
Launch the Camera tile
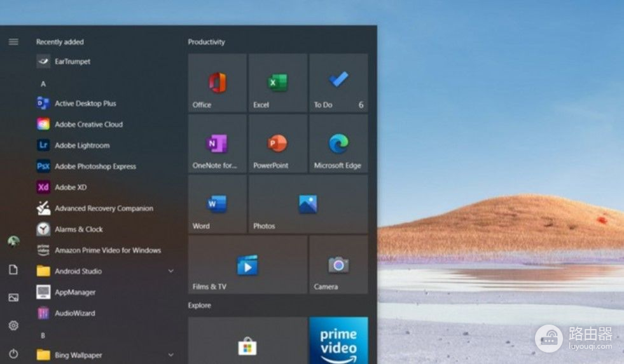coord(338,265)
